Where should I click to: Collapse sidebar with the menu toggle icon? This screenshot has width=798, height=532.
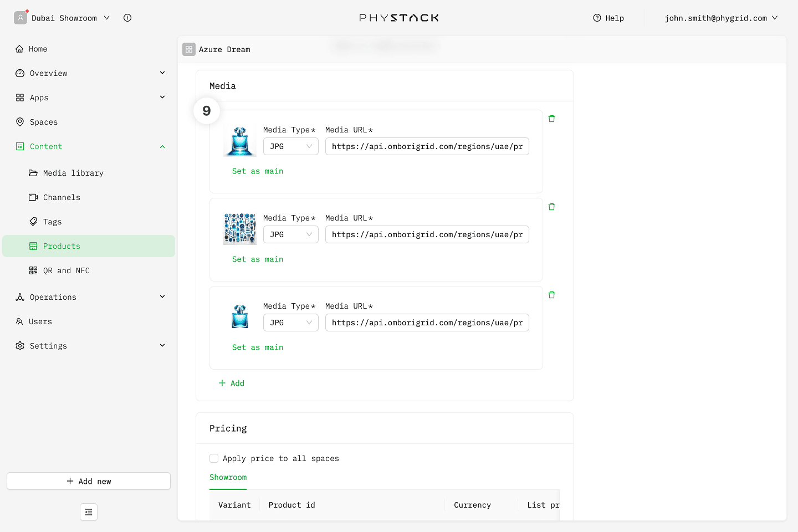89,512
